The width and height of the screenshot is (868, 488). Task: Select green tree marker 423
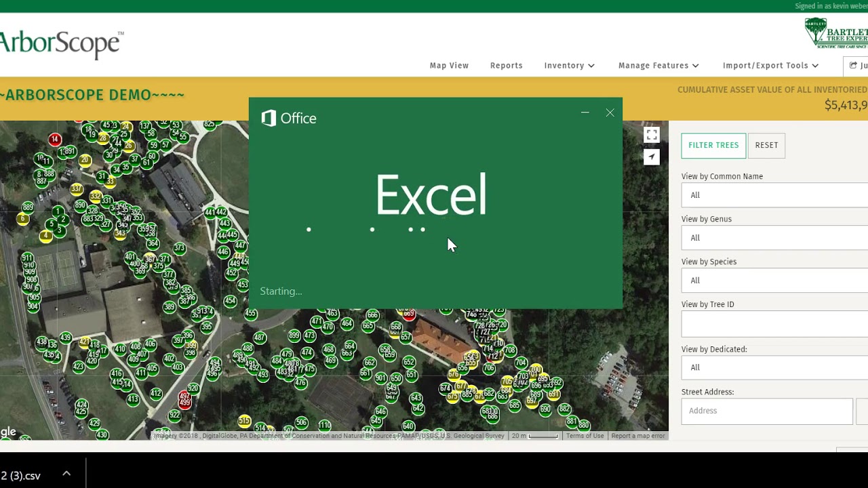tap(79, 367)
